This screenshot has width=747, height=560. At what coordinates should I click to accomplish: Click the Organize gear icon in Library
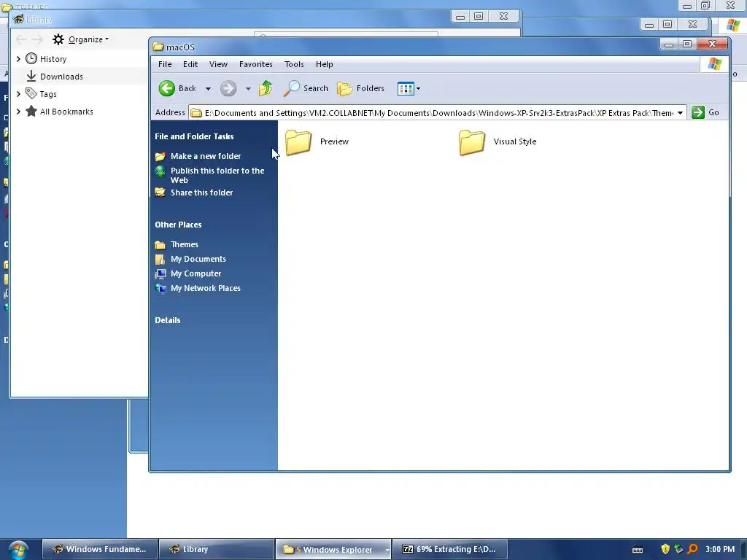point(58,39)
